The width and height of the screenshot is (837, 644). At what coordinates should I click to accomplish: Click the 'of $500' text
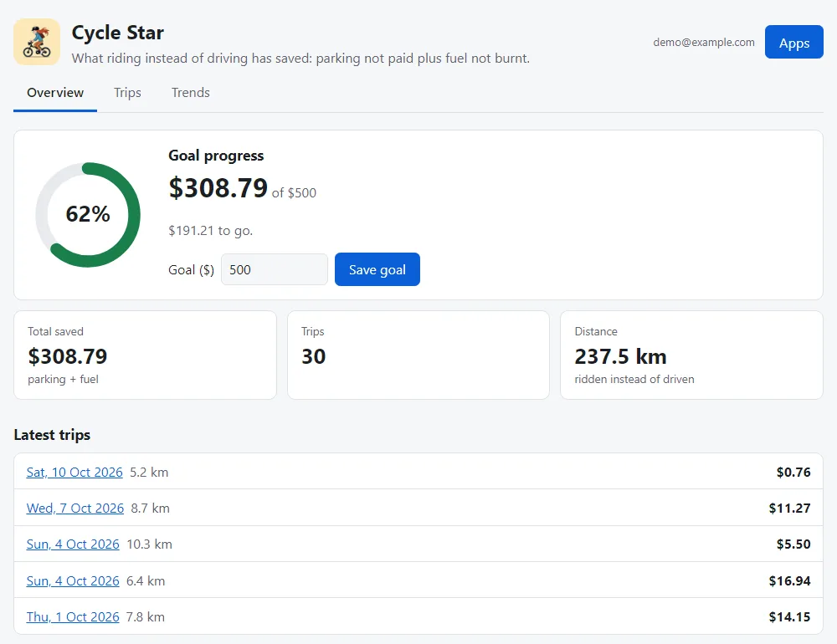[294, 193]
